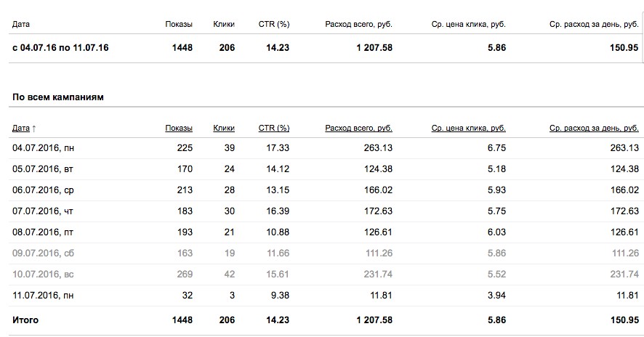Sort table by Показы column

pyautogui.click(x=179, y=129)
